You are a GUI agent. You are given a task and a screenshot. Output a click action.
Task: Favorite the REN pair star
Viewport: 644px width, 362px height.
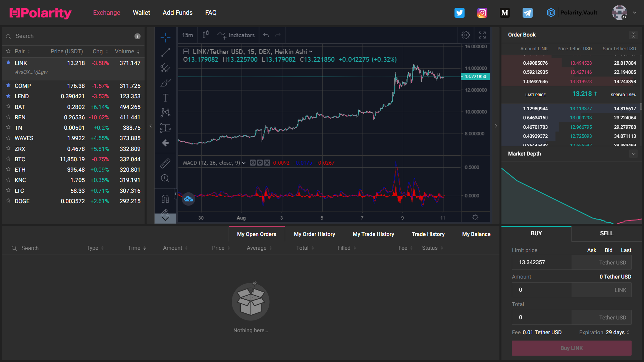8,117
